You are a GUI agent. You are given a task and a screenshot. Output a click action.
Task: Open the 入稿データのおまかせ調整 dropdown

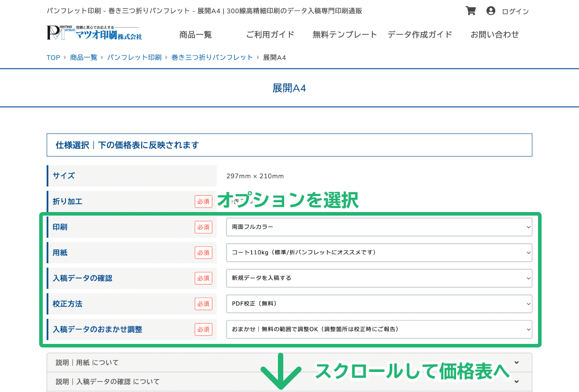[x=379, y=330]
